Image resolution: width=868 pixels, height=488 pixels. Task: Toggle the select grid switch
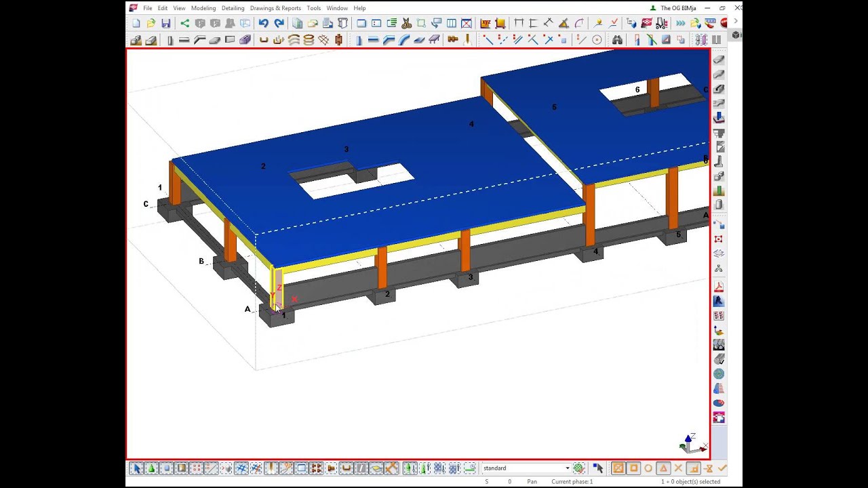[x=241, y=468]
